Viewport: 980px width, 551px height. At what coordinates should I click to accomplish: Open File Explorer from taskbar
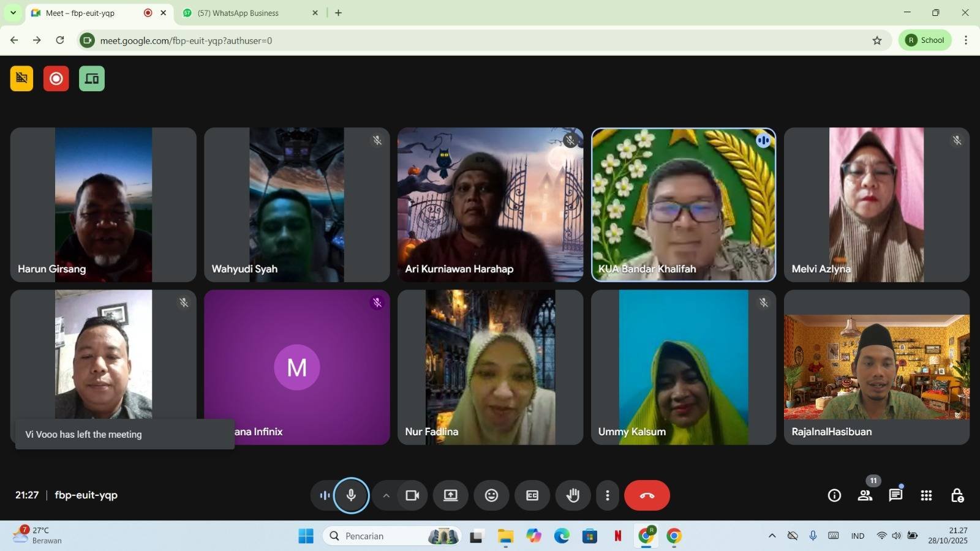(505, 536)
